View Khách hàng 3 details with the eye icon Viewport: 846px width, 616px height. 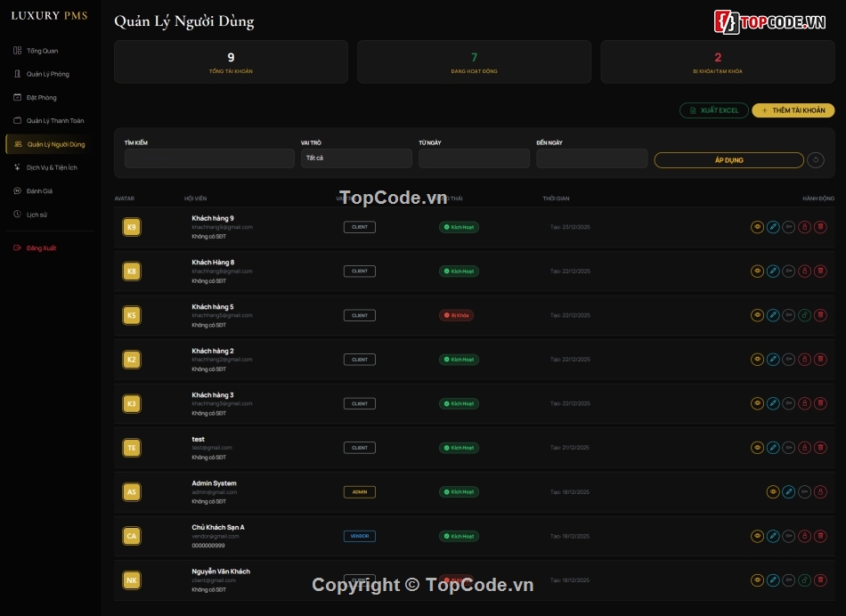pyautogui.click(x=757, y=404)
